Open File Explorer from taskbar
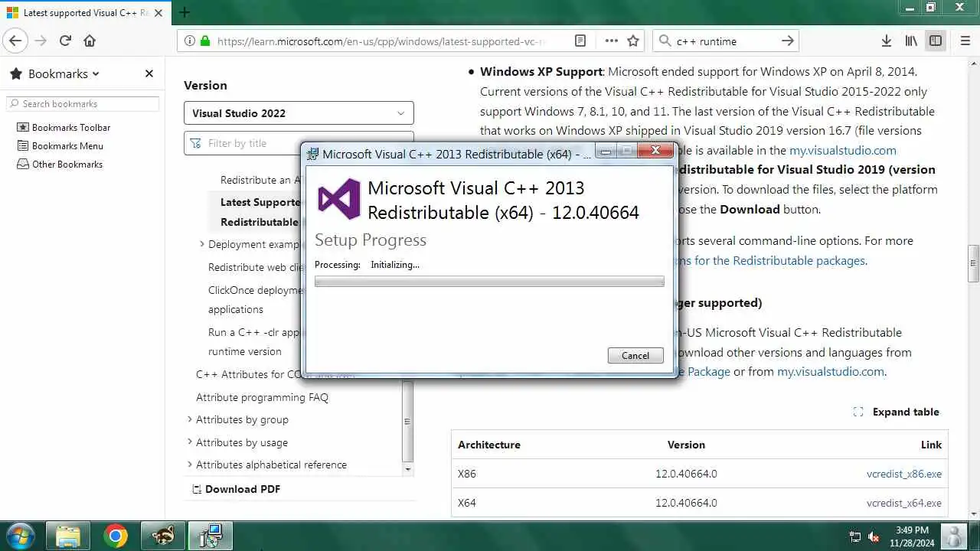980x551 pixels. pyautogui.click(x=67, y=536)
